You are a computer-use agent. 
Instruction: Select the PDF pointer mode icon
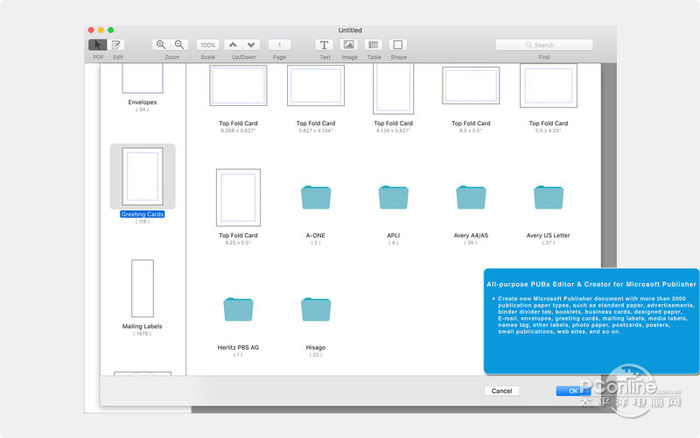click(x=97, y=45)
